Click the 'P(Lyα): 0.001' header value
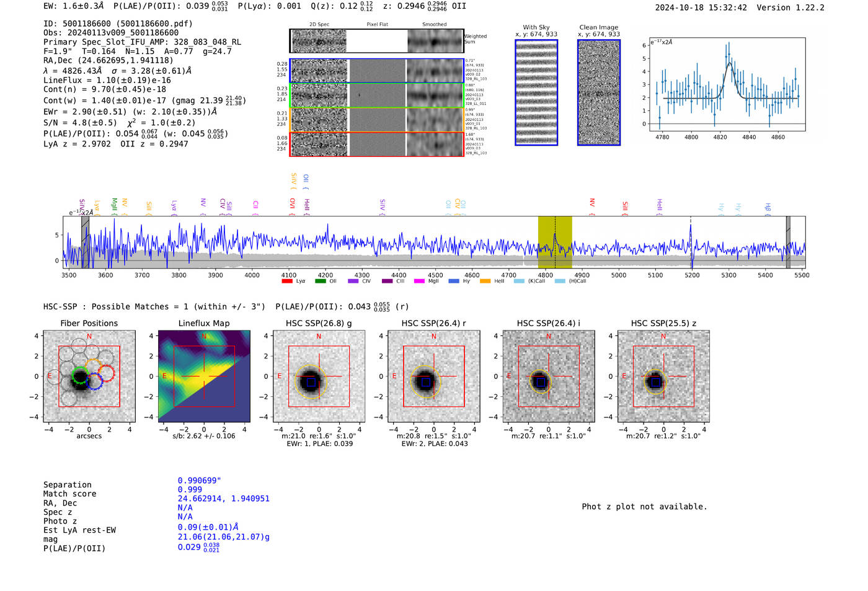 (270, 6)
